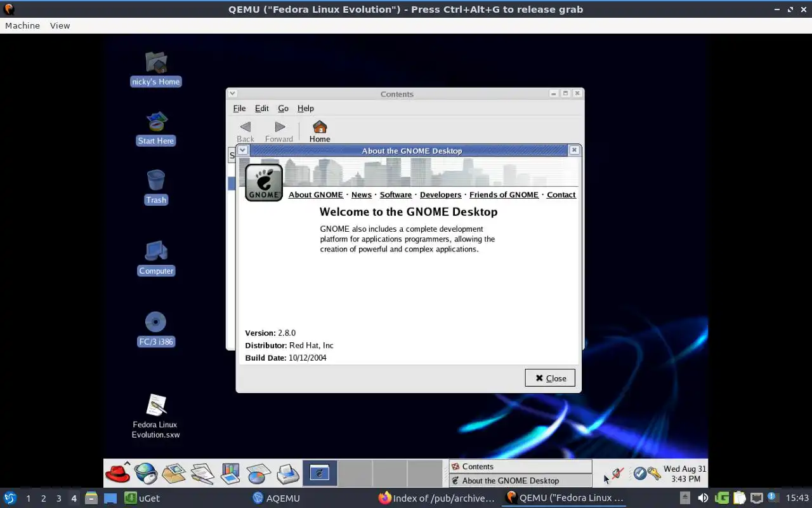The height and width of the screenshot is (508, 812).
Task: Click the panel clock Wed Aug 31
Action: point(684,474)
